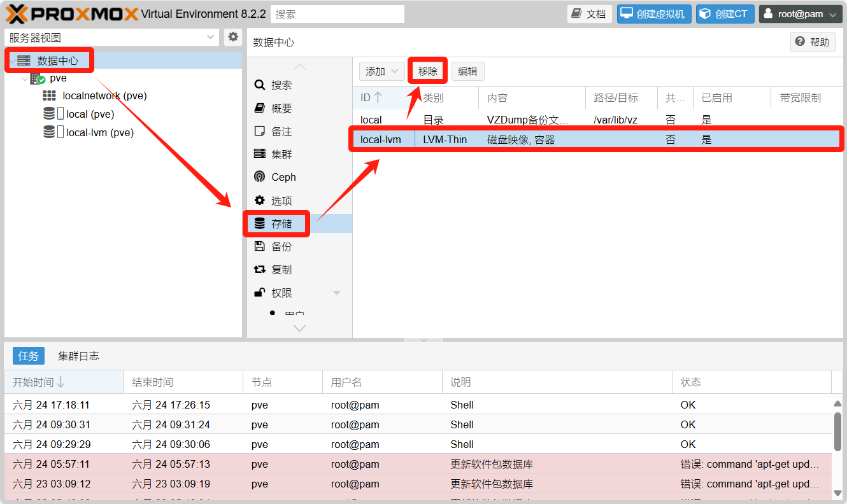Click the 移除 remove button
847x504 pixels.
tap(428, 71)
